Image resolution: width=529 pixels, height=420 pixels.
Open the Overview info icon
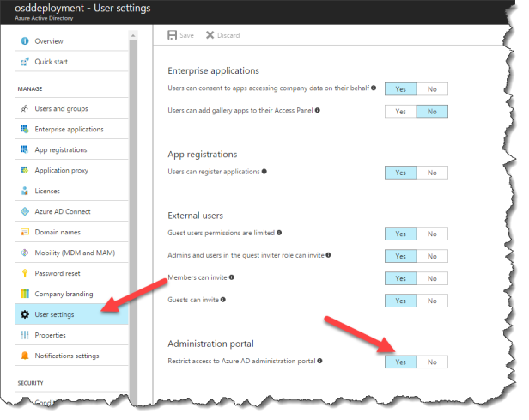coord(25,41)
